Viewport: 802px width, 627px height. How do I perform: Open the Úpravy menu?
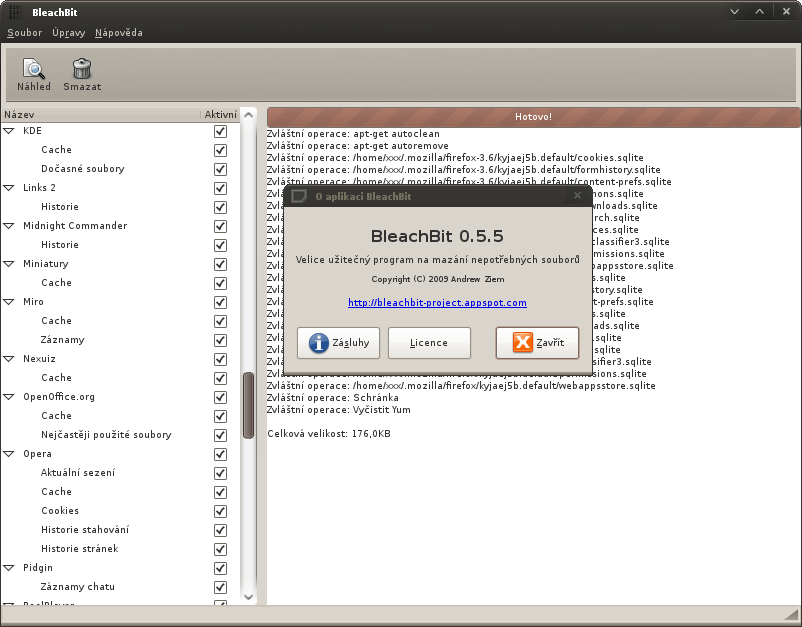point(69,32)
